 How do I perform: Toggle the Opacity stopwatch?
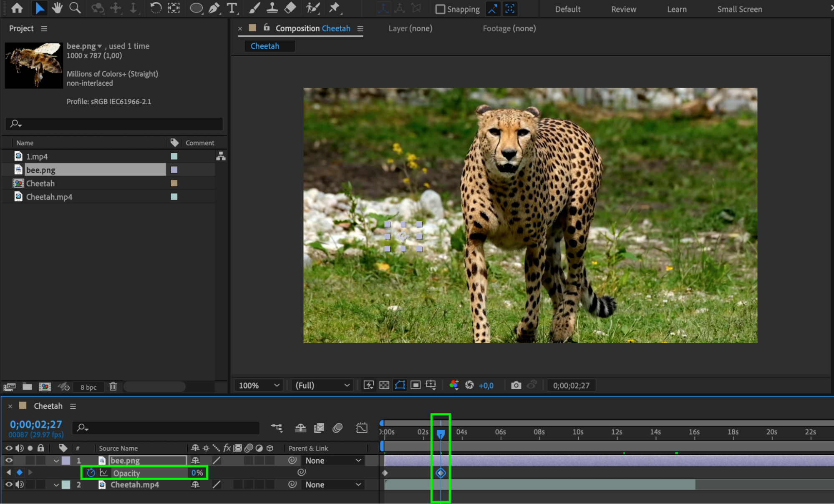[91, 473]
